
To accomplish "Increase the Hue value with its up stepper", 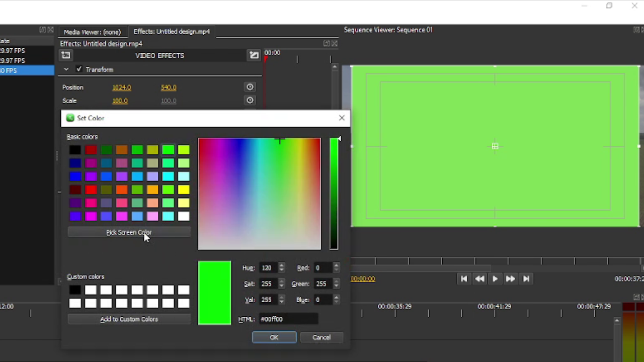I will (x=281, y=265).
